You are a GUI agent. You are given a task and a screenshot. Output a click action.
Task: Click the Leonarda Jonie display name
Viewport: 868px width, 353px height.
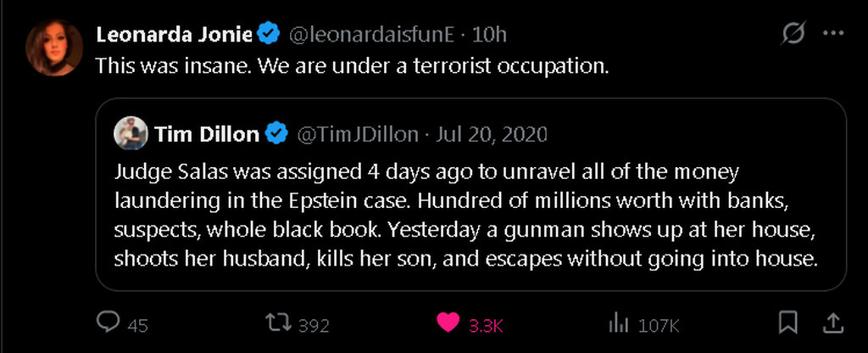point(174,35)
